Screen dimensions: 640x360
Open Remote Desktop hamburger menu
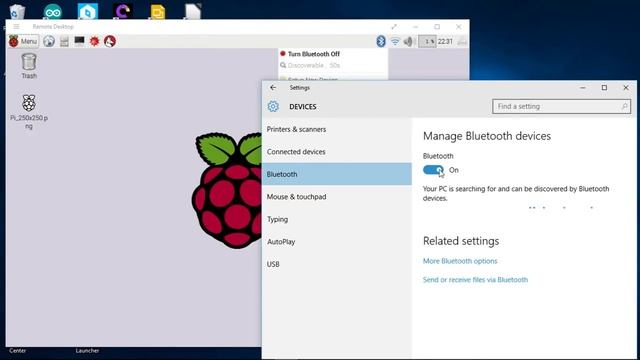[16, 27]
